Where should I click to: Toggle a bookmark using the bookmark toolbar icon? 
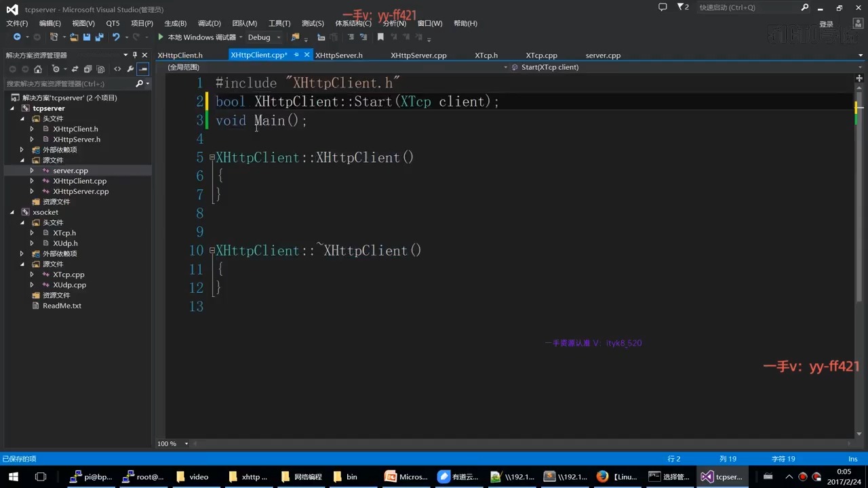click(380, 37)
